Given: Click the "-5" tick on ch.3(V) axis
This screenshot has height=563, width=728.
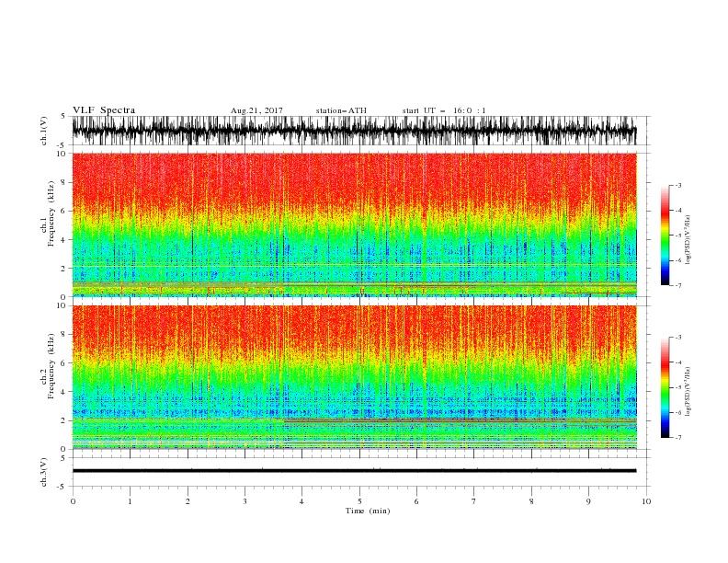Looking at the screenshot, I should [62, 487].
